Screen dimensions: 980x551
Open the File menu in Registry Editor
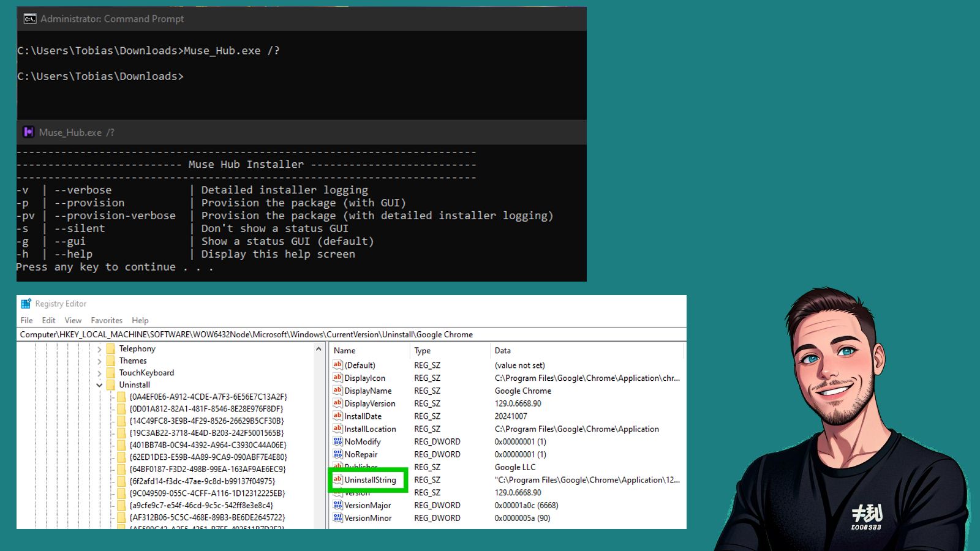tap(26, 320)
